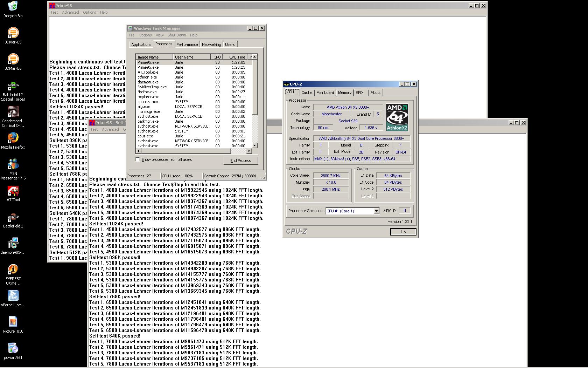Switch to Memory tab in CPU-Z
Viewport: 588px width, 368px height.
click(345, 93)
